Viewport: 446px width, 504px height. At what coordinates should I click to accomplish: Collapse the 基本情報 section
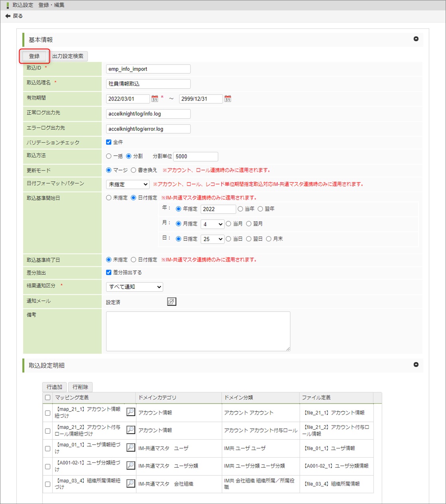416,39
